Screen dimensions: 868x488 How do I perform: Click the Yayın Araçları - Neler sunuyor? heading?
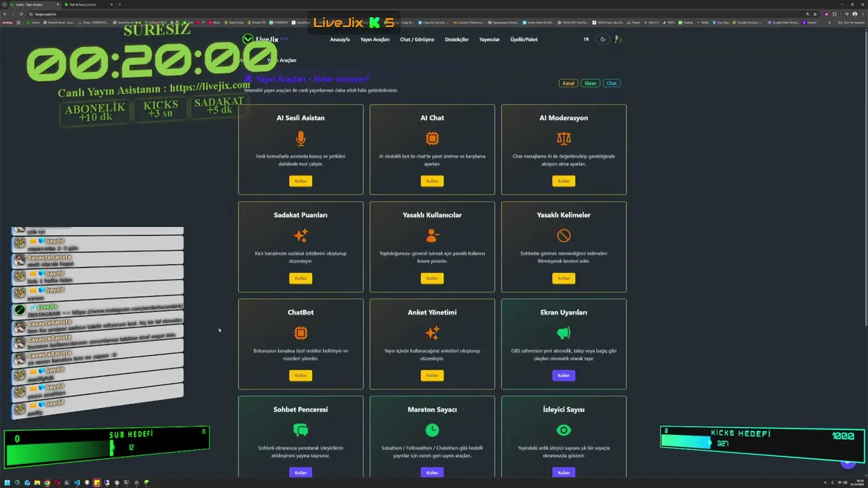tap(312, 79)
